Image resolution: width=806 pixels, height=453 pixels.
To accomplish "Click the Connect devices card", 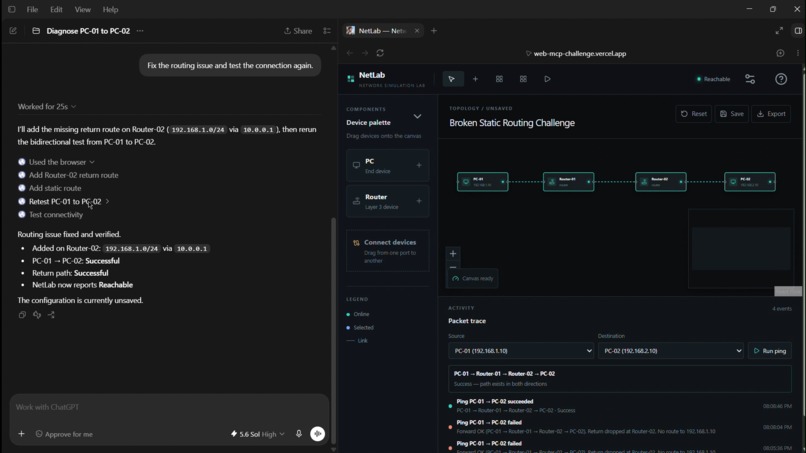I will point(388,250).
